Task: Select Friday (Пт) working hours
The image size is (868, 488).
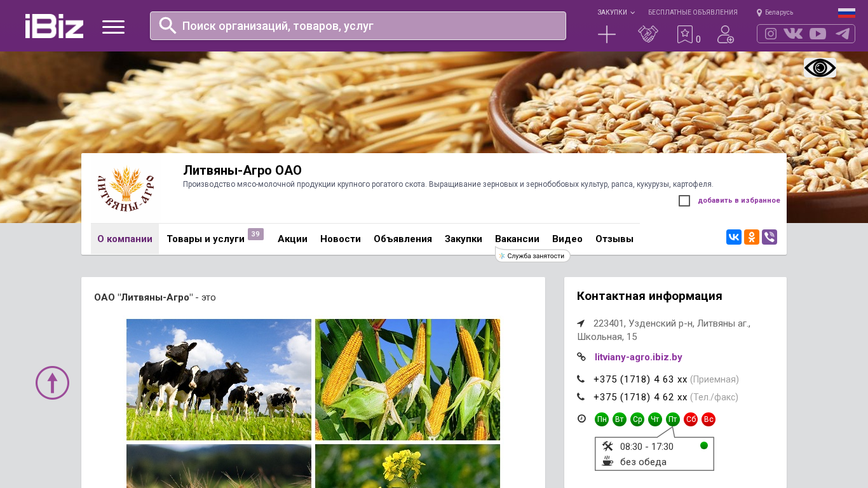Action: click(x=673, y=419)
